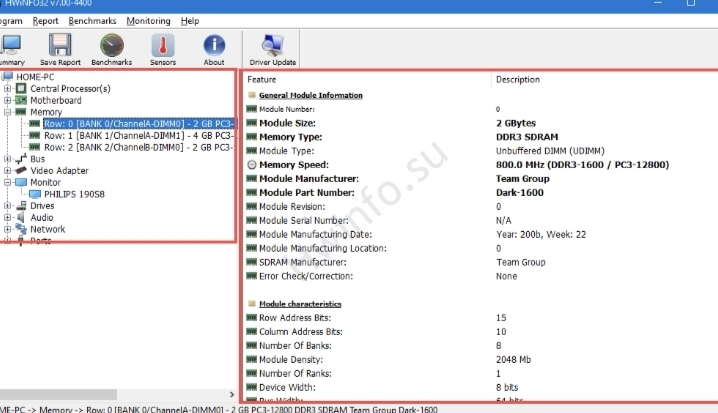Image resolution: width=718 pixels, height=413 pixels.
Task: Click the Network icon in tree
Action: (21, 229)
